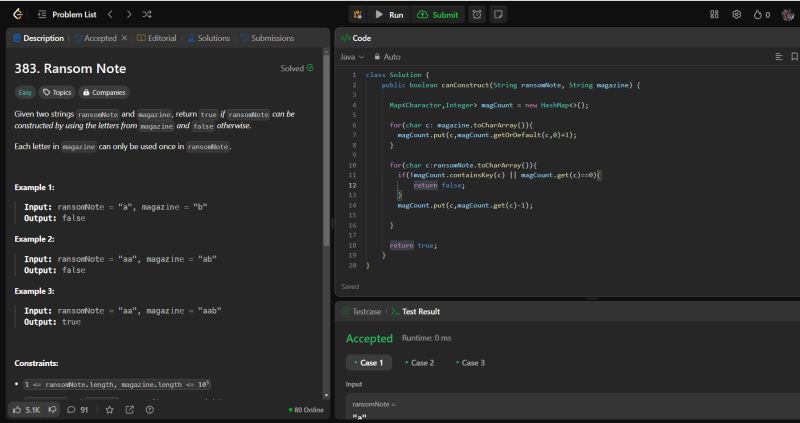This screenshot has height=423, width=800.
Task: Like the problem thumbs up 5.1K
Action: pos(27,410)
